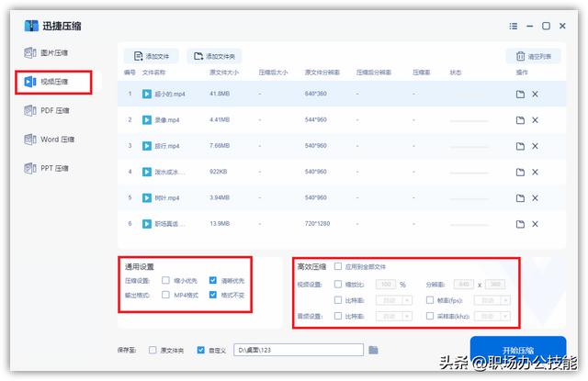588x381 pixels.
Task: Remove row 6 (13.9MB) using X icon
Action: pos(535,224)
